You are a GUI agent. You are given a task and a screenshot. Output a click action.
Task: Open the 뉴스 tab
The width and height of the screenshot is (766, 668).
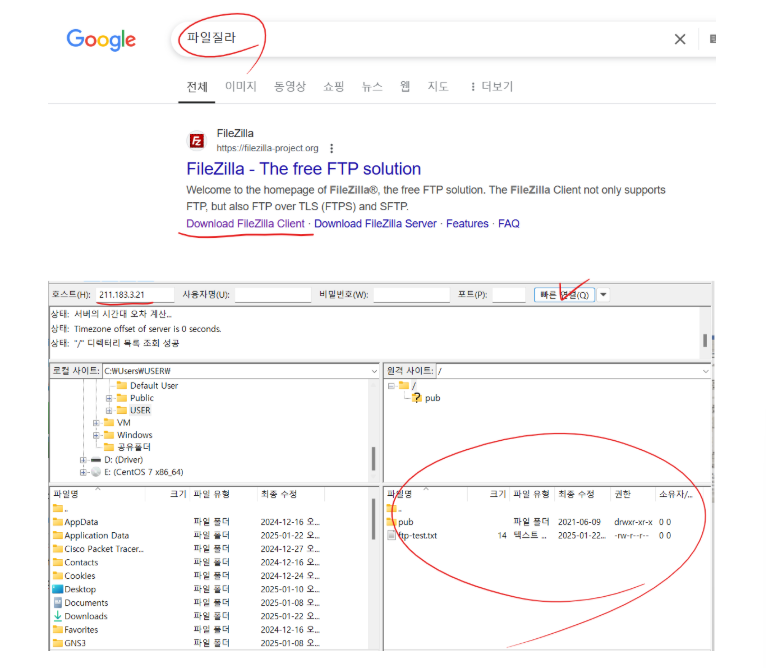372,86
